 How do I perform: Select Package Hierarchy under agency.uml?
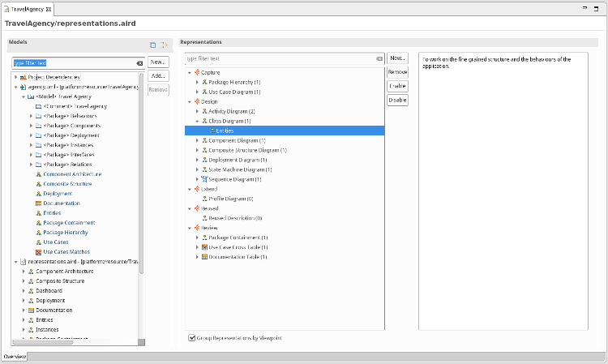click(x=66, y=233)
